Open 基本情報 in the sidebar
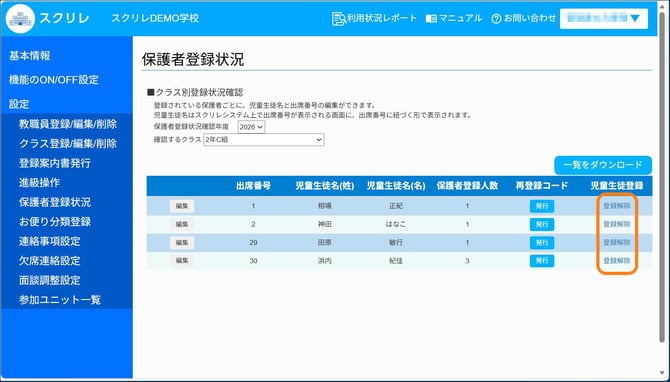The width and height of the screenshot is (670, 382). pyautogui.click(x=30, y=56)
